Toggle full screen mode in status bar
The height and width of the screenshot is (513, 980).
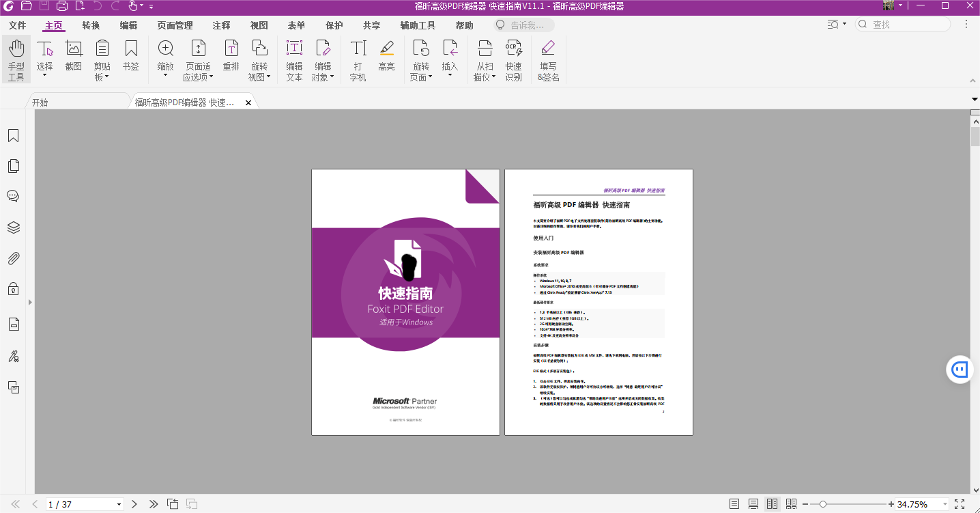(x=960, y=504)
